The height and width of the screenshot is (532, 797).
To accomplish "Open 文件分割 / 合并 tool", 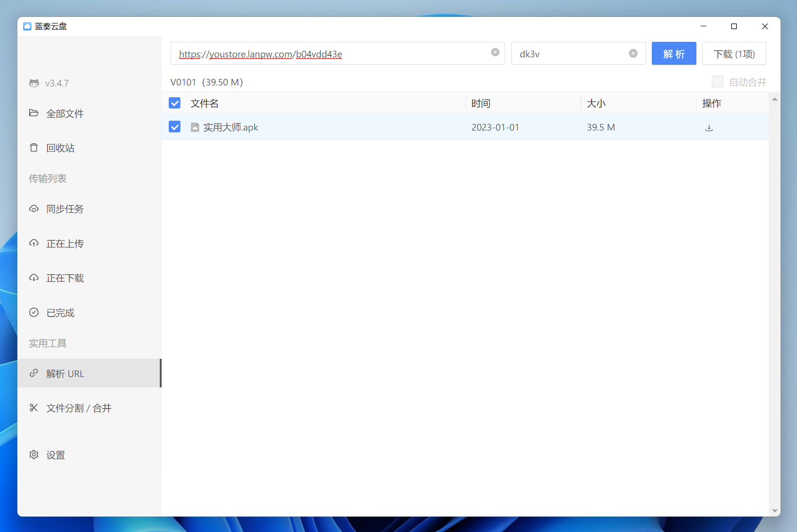I will (x=89, y=408).
